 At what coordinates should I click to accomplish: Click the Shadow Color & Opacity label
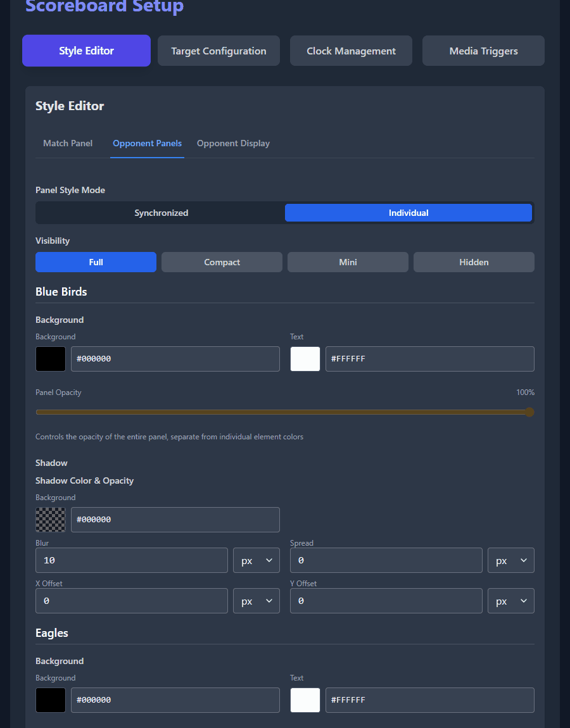[84, 480]
